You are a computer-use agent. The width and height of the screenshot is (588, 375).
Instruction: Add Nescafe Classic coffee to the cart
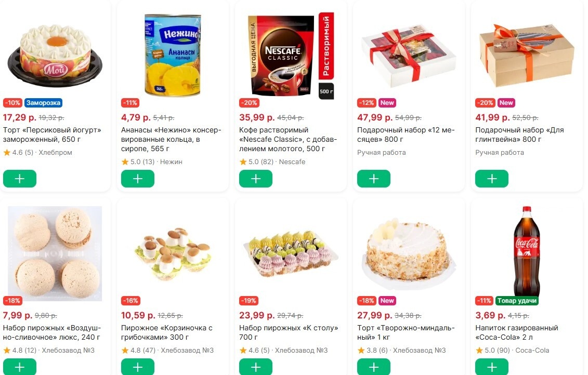(256, 179)
